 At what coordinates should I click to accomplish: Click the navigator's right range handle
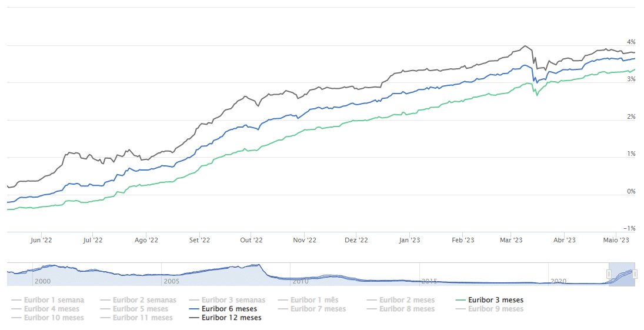tap(635, 274)
